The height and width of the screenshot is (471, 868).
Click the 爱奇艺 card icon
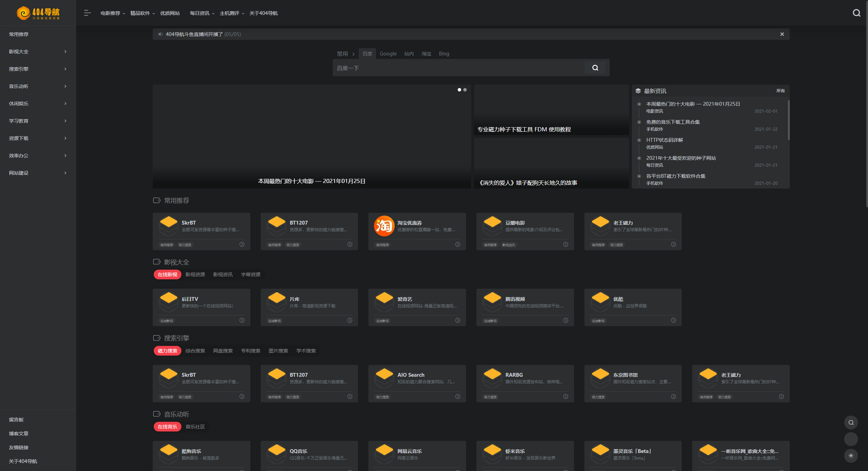384,302
